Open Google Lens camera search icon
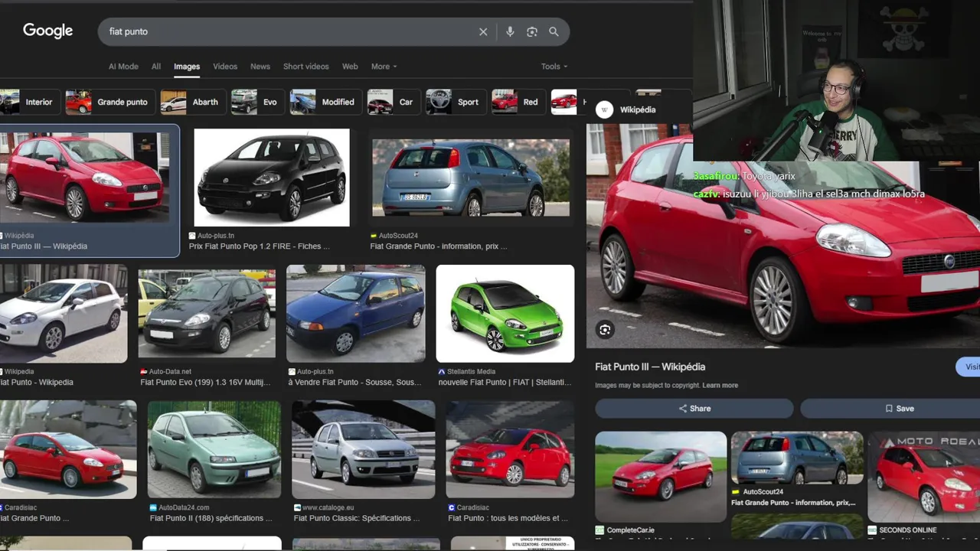This screenshot has width=980, height=551. point(532,31)
